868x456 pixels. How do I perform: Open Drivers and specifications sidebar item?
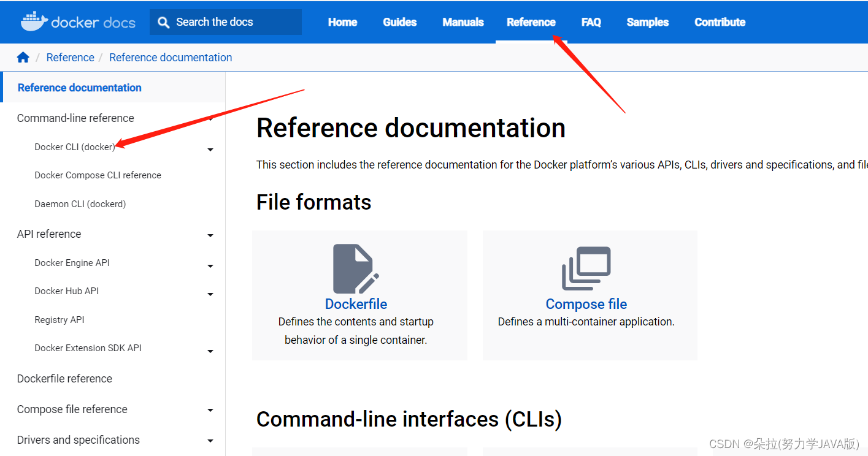click(x=79, y=440)
